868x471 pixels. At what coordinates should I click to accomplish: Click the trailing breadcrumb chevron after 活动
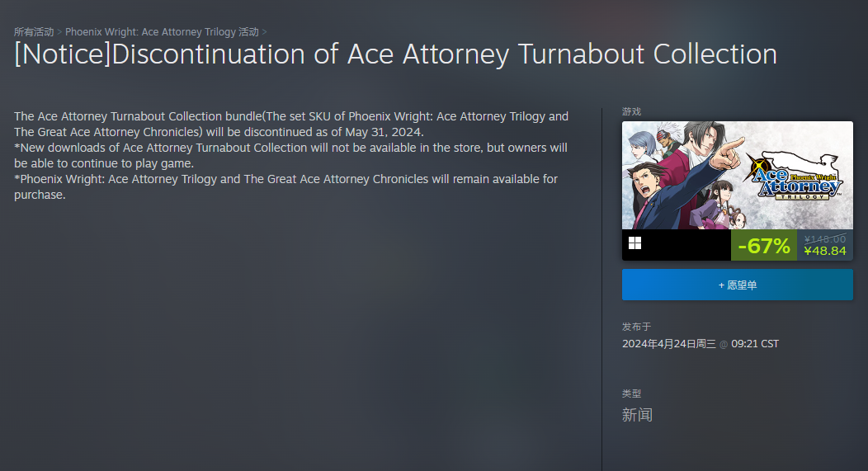[x=264, y=32]
